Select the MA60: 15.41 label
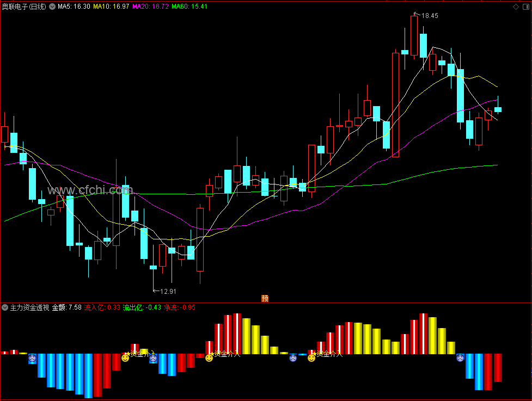This screenshot has width=532, height=401. pos(189,7)
